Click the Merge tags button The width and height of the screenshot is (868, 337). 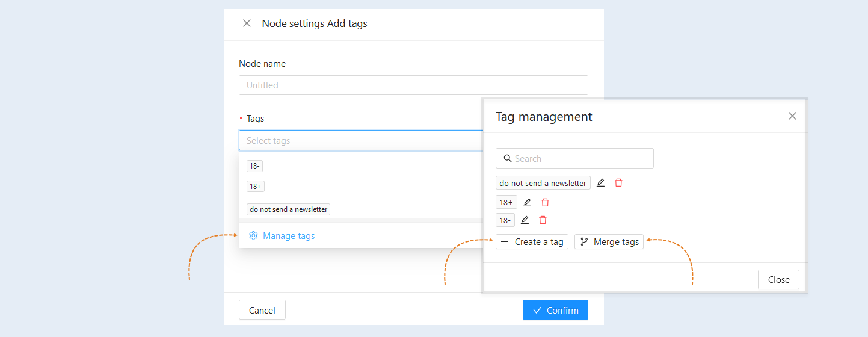(609, 241)
